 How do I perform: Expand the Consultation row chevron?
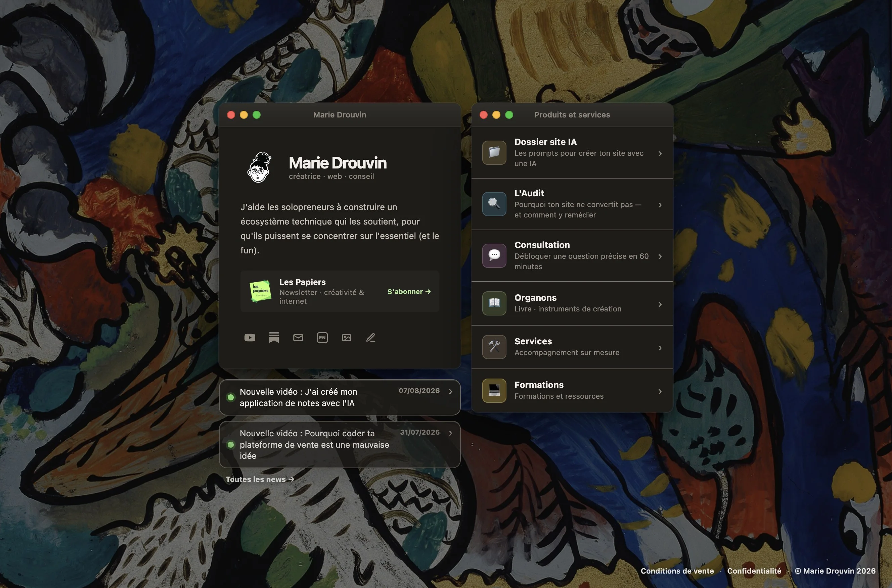[660, 256]
